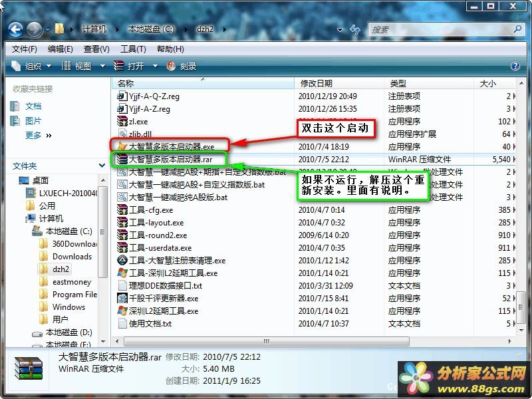This screenshot has width=532, height=399.
Task: Click the blue help question mark icon
Action: tap(515, 66)
